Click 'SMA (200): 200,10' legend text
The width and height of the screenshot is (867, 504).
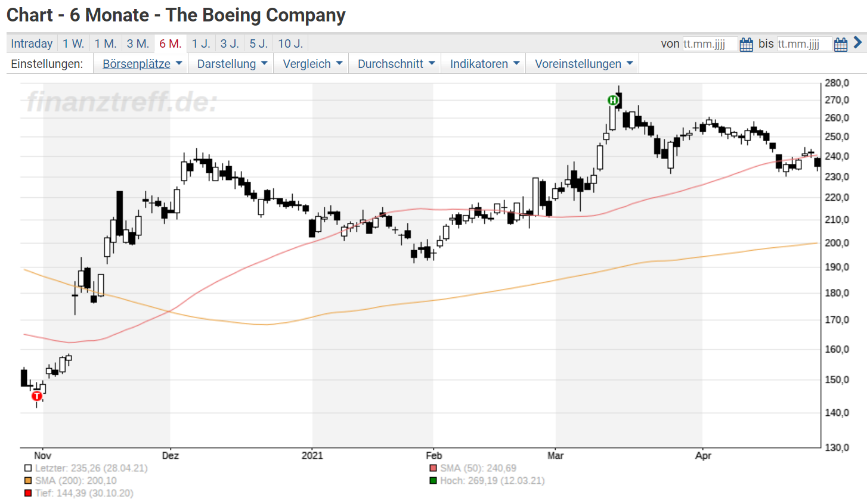76,481
